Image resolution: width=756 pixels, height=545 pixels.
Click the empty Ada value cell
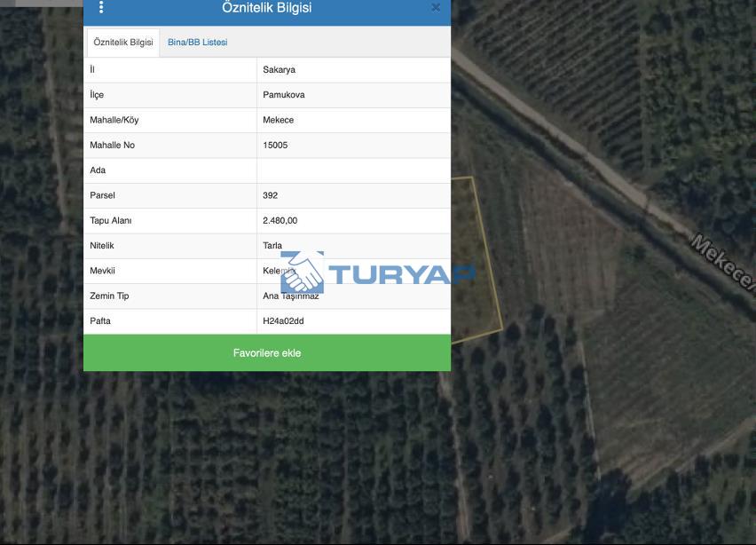353,170
